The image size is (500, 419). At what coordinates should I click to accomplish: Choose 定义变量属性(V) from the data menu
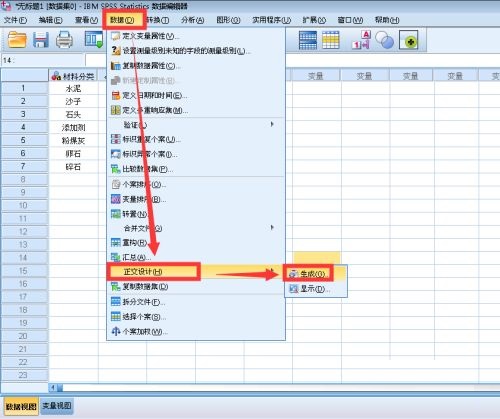coord(196,36)
